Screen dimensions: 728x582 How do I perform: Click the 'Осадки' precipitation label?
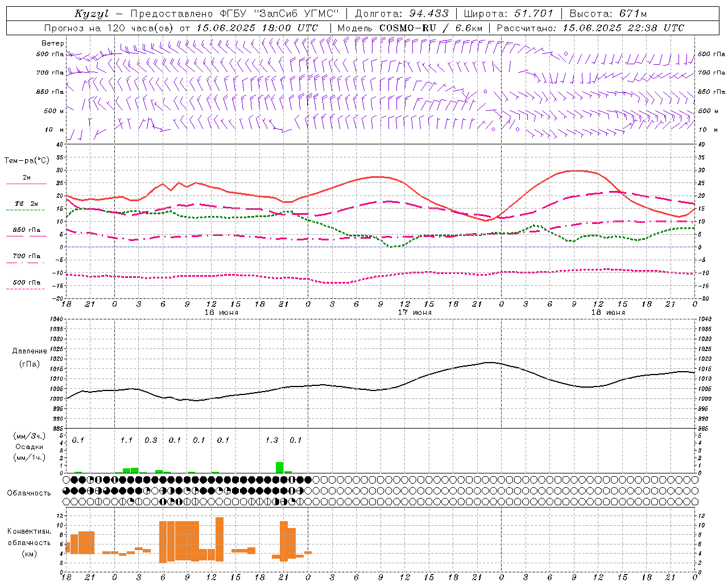click(29, 447)
